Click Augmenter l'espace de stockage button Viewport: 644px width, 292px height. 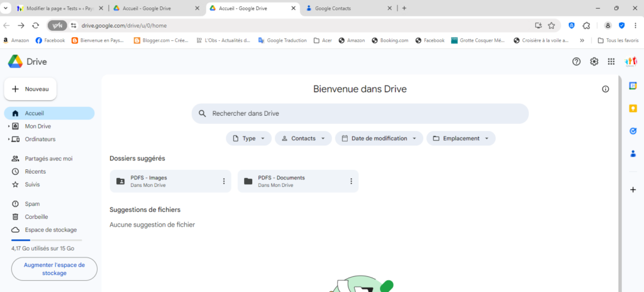pyautogui.click(x=54, y=269)
